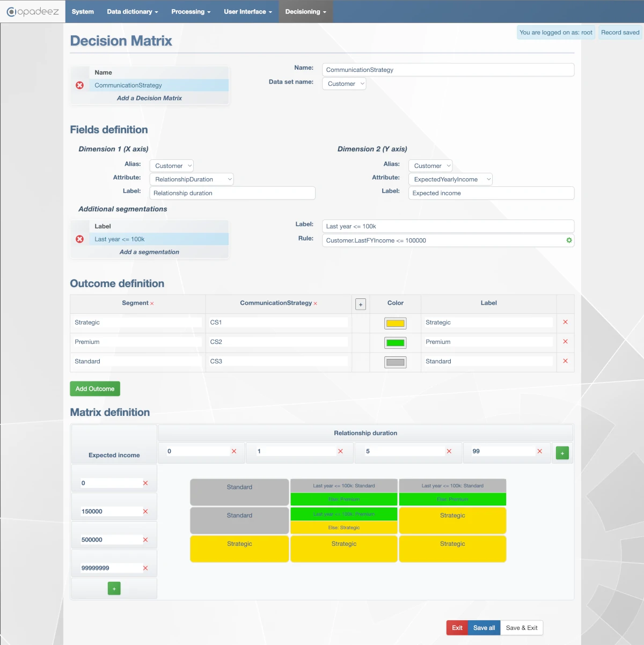The width and height of the screenshot is (644, 645).
Task: Remove the 'Last year <= 100k' segmentation
Action: 79,239
